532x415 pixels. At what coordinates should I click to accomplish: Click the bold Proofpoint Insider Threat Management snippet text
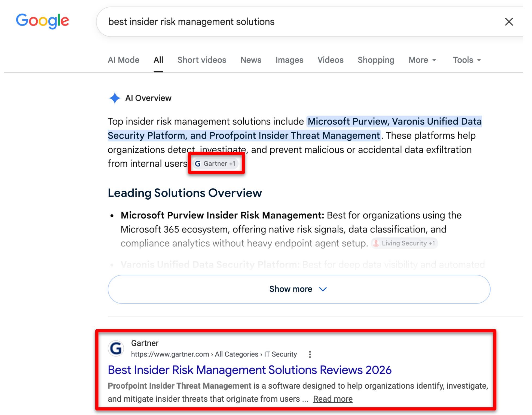(x=179, y=386)
